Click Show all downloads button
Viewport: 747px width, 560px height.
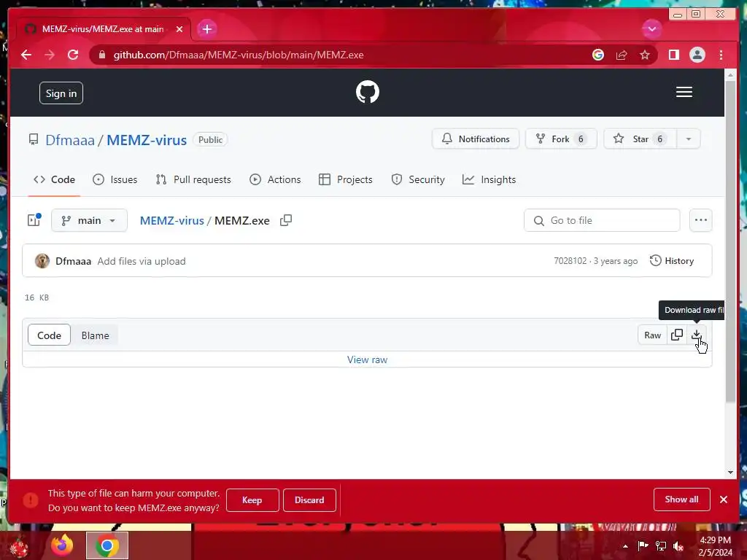coord(681,499)
